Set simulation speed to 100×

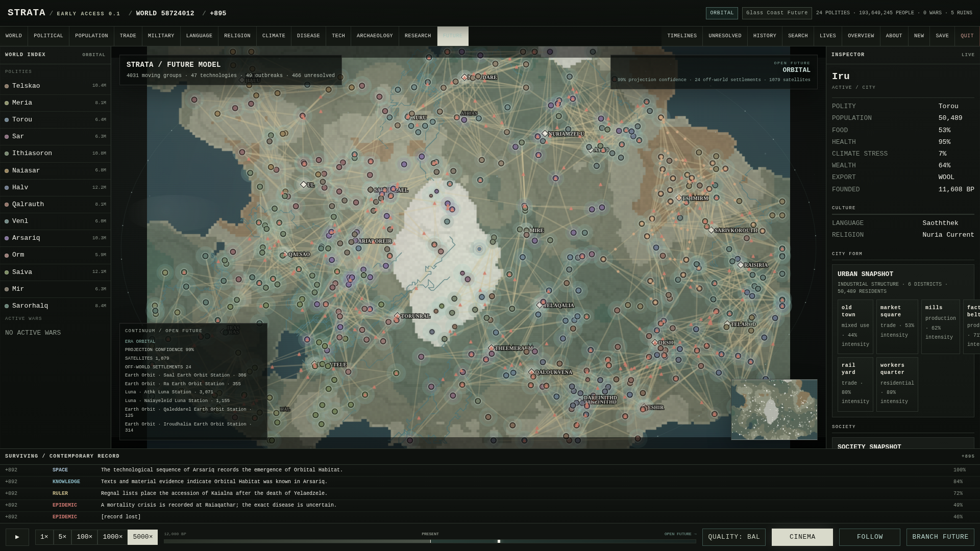(x=84, y=537)
